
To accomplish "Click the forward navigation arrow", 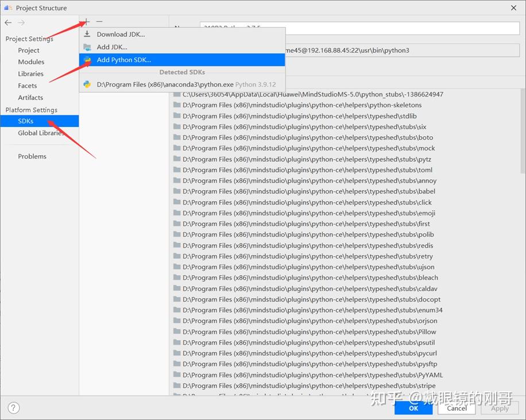I will (21, 22).
